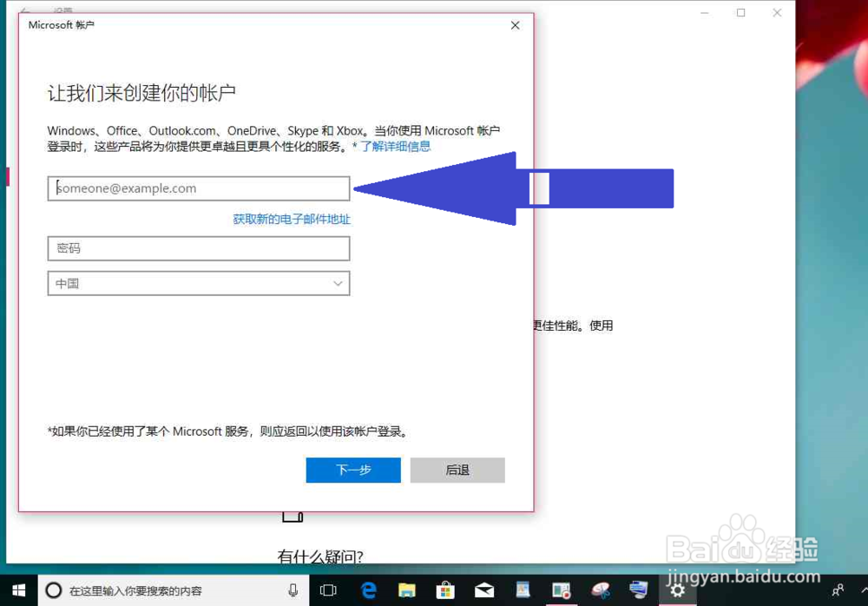Open the country dropdown showing 中国
This screenshot has height=606, width=868.
pos(198,283)
